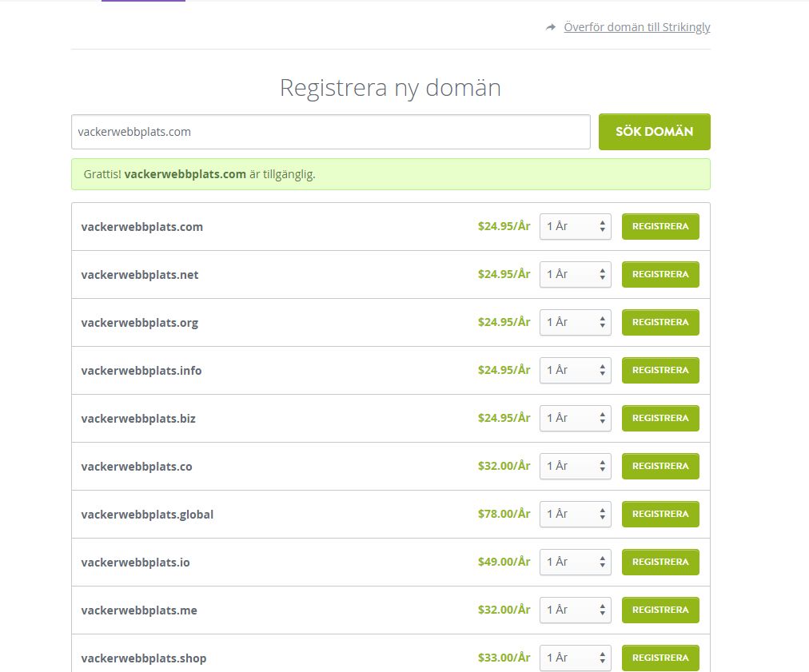
Task: Register vackerwebbplats.net
Action: 660,274
